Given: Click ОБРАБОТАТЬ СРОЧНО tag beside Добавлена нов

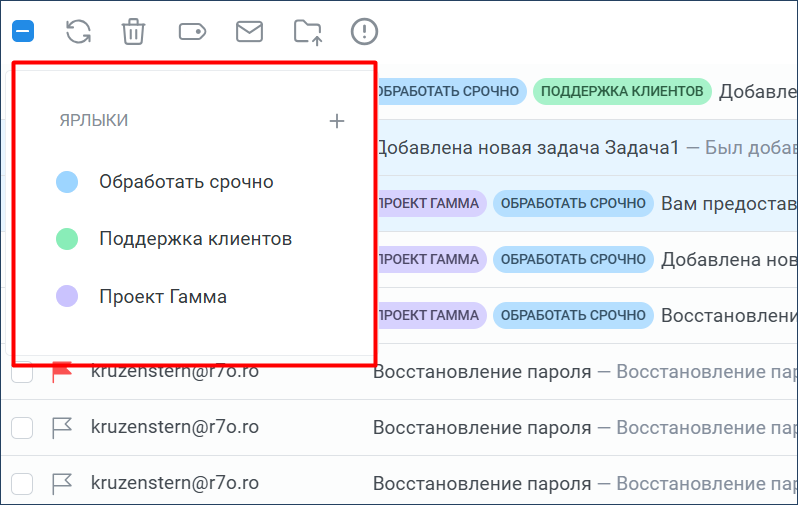Looking at the screenshot, I should [x=573, y=259].
